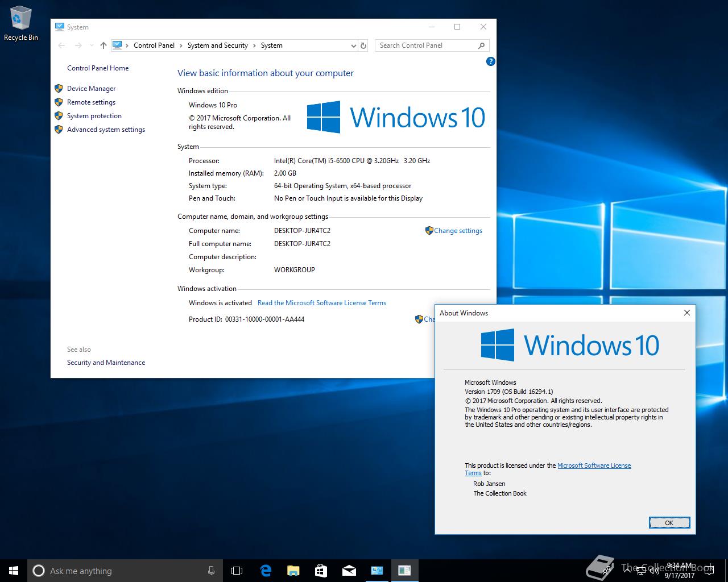Expand the address bar history dropdown

[353, 45]
